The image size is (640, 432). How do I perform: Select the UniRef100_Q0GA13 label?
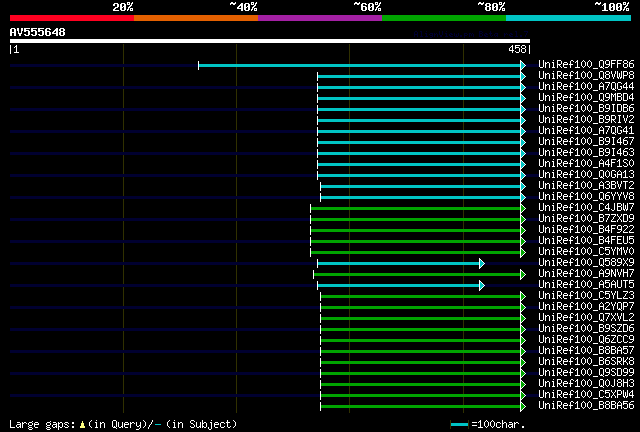tap(586, 175)
